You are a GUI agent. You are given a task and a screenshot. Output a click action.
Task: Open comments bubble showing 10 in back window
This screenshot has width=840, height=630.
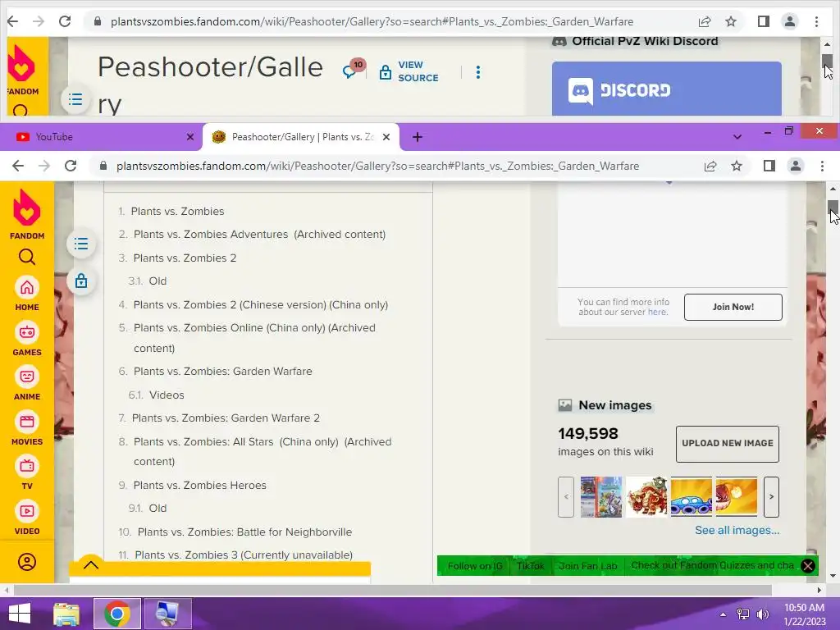coord(354,69)
